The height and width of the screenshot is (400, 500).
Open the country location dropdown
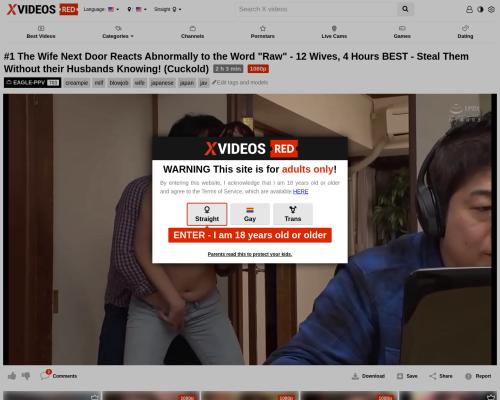point(137,9)
